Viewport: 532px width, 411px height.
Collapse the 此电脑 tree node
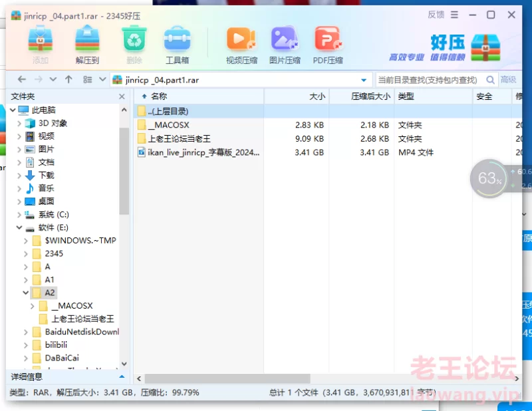[13, 110]
